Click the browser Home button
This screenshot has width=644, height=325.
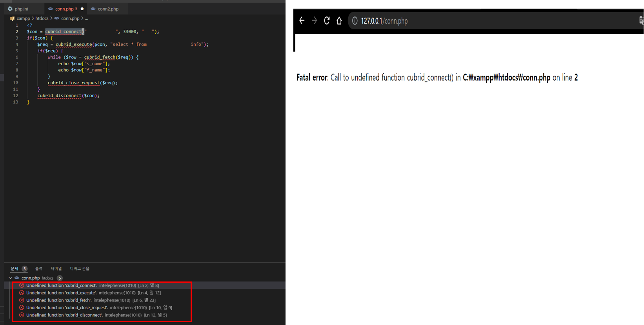339,21
